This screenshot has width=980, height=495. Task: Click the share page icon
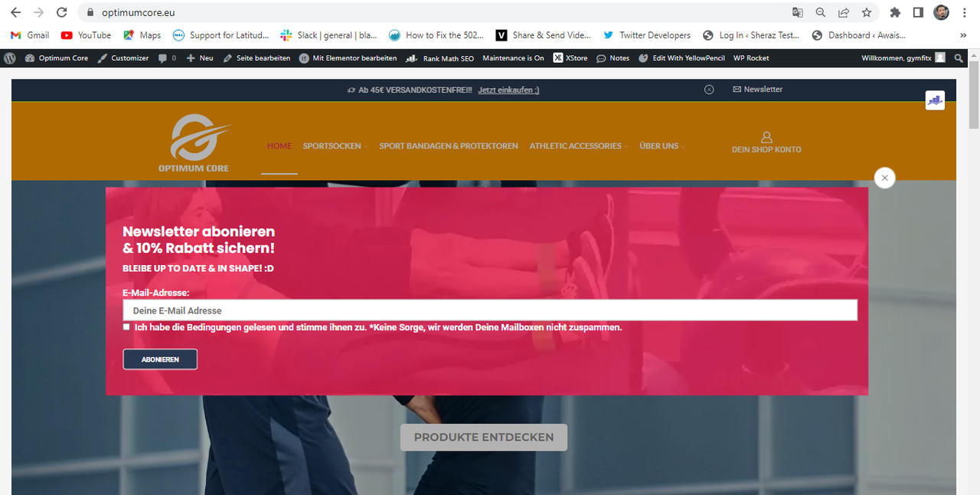pos(844,12)
